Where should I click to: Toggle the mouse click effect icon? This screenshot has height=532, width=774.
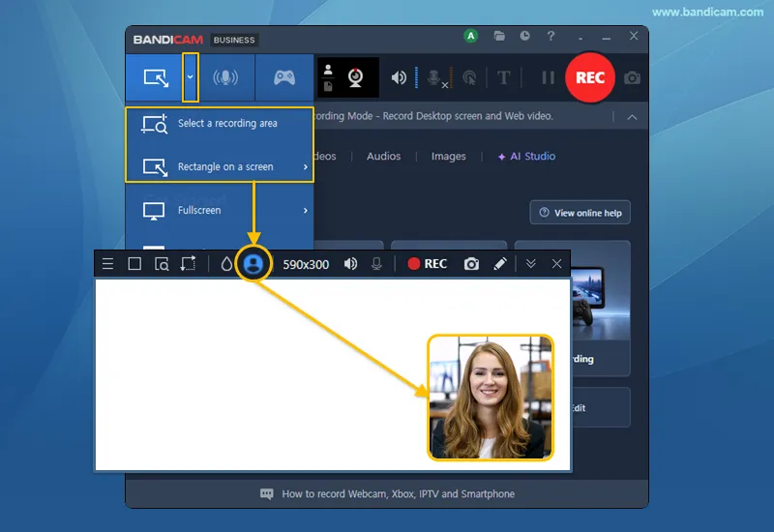(x=469, y=78)
